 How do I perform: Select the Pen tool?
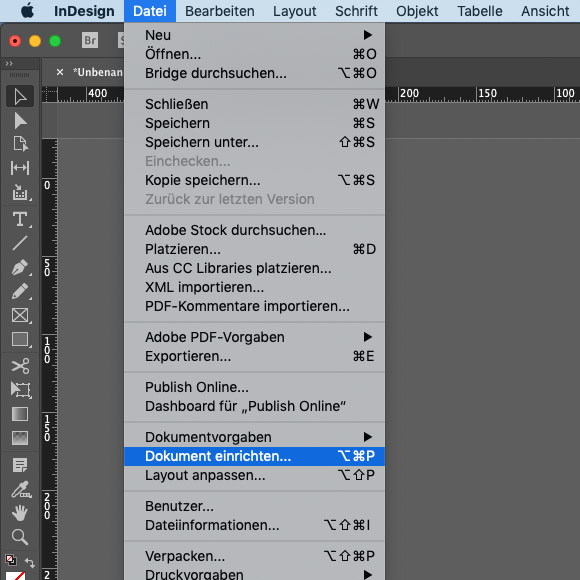click(20, 267)
